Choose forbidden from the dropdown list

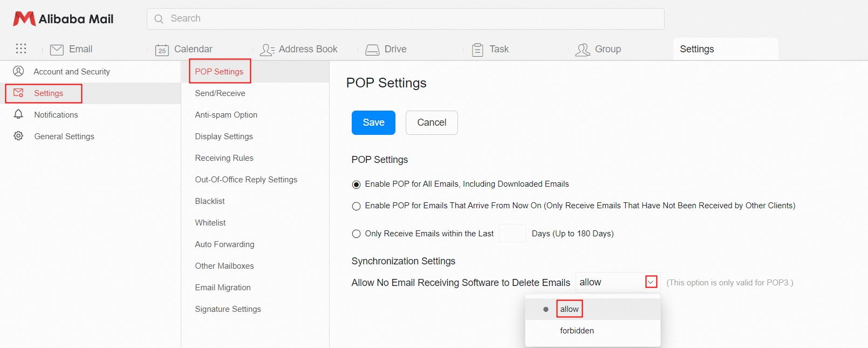coord(577,331)
